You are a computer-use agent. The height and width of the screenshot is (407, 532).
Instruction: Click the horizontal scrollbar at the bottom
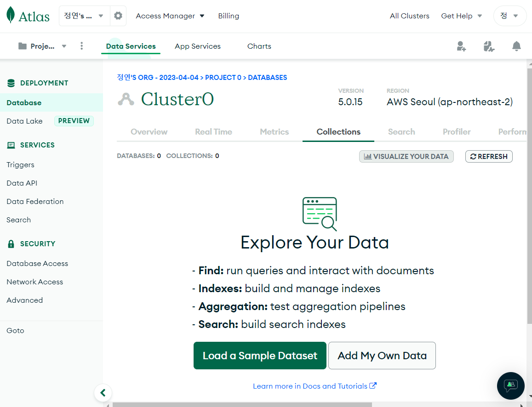click(x=242, y=405)
